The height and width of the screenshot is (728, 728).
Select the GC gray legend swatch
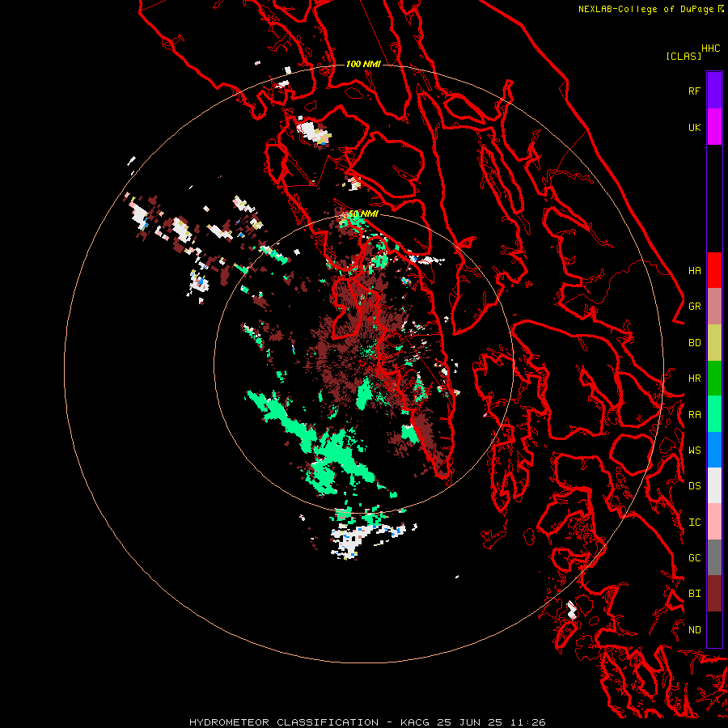(x=714, y=557)
